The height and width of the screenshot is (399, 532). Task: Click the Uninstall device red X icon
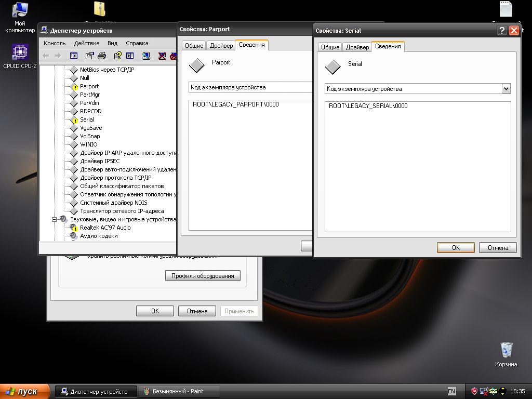162,56
